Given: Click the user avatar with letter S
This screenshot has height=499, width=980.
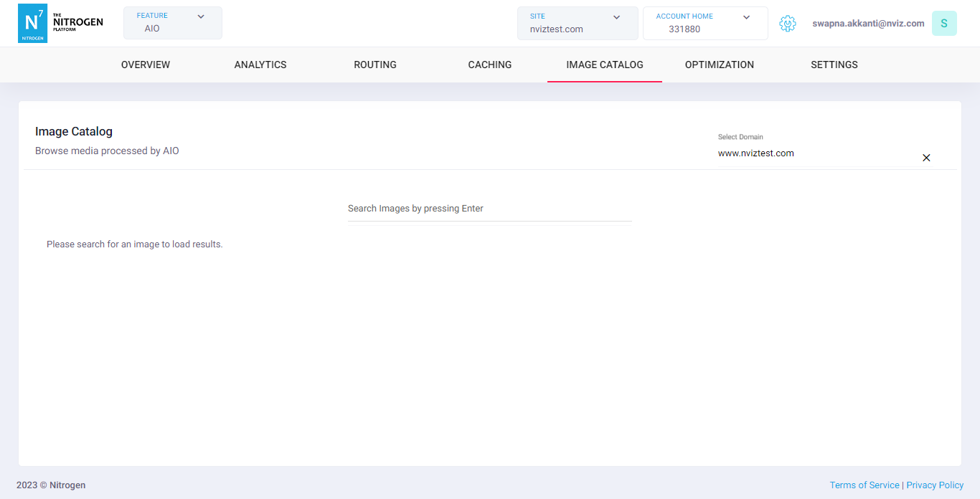Looking at the screenshot, I should [944, 23].
